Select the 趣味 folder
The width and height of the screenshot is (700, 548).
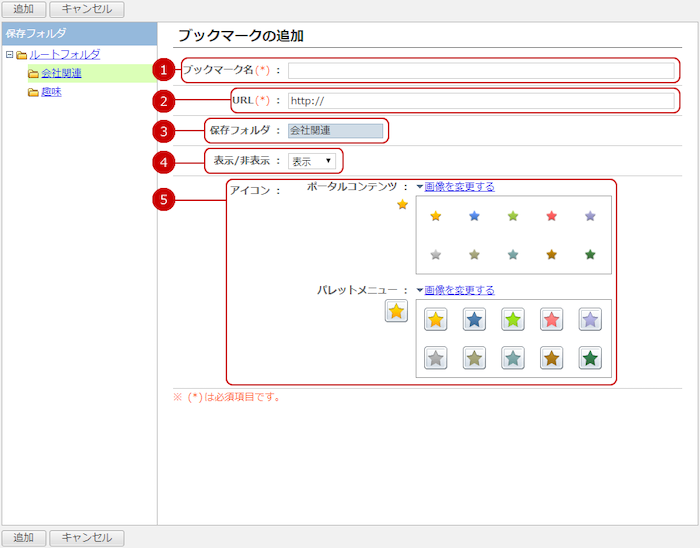coord(51,93)
